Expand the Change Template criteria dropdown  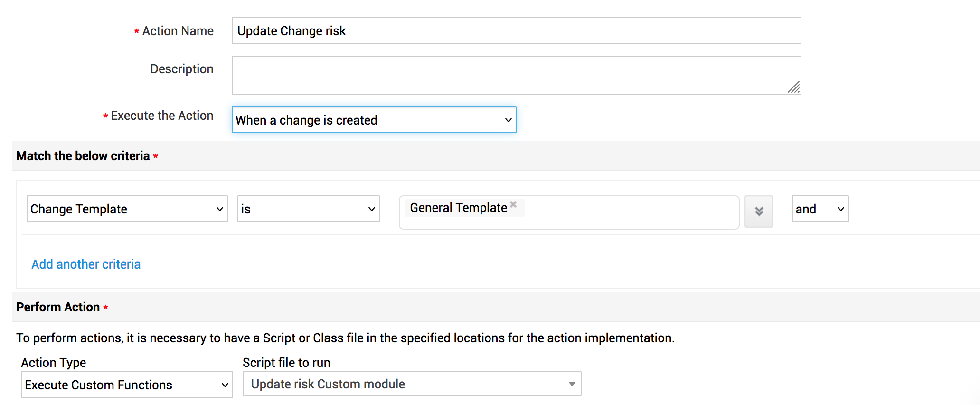(127, 209)
